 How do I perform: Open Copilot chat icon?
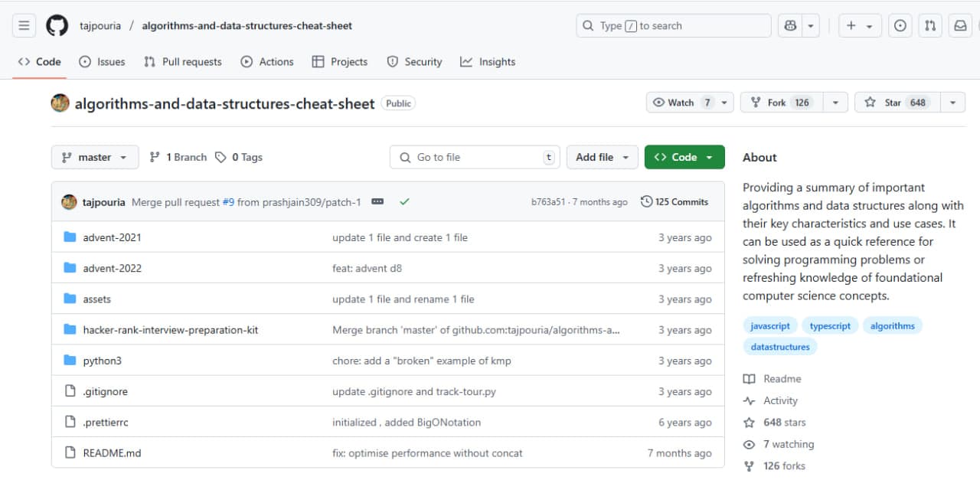(x=791, y=25)
